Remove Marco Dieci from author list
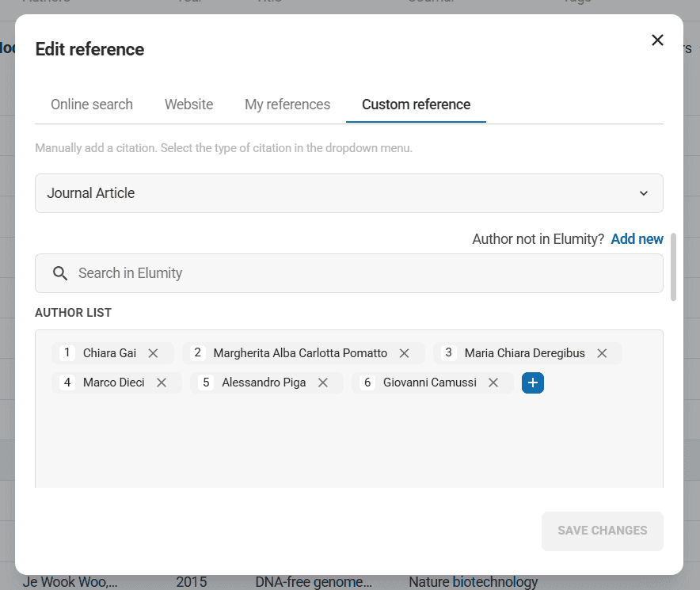 pos(162,383)
